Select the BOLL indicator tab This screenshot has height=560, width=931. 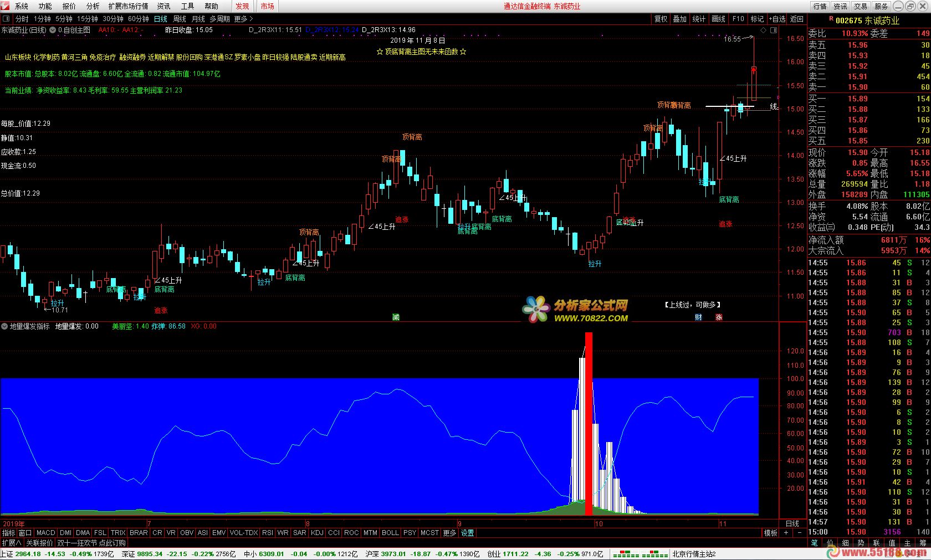390,533
